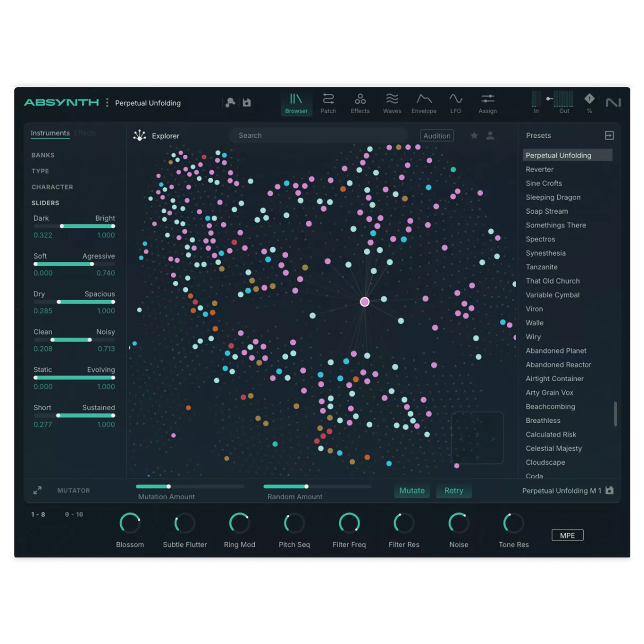This screenshot has height=644, width=644.
Task: Open the Envelope editor
Action: 423,103
